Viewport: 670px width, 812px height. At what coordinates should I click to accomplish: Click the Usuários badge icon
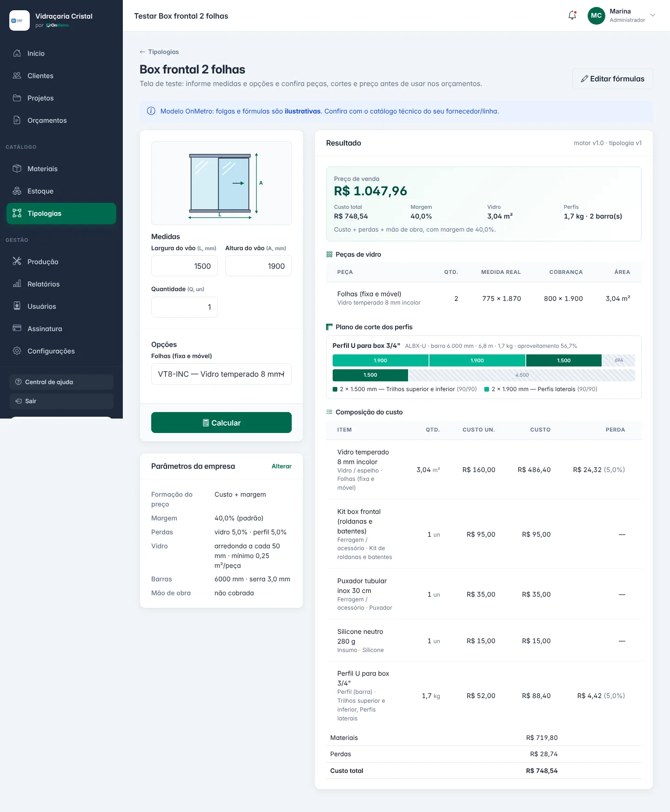click(17, 306)
